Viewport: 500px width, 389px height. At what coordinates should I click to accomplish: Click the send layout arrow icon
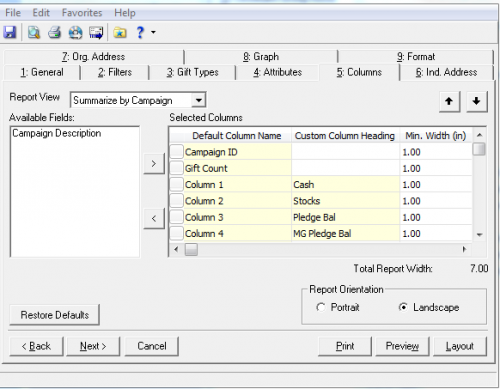(x=96, y=32)
